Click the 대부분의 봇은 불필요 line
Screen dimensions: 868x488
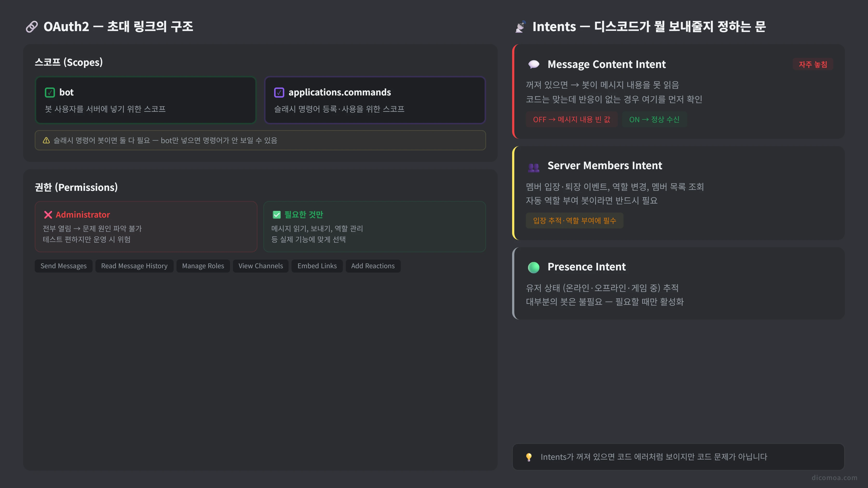point(605,302)
